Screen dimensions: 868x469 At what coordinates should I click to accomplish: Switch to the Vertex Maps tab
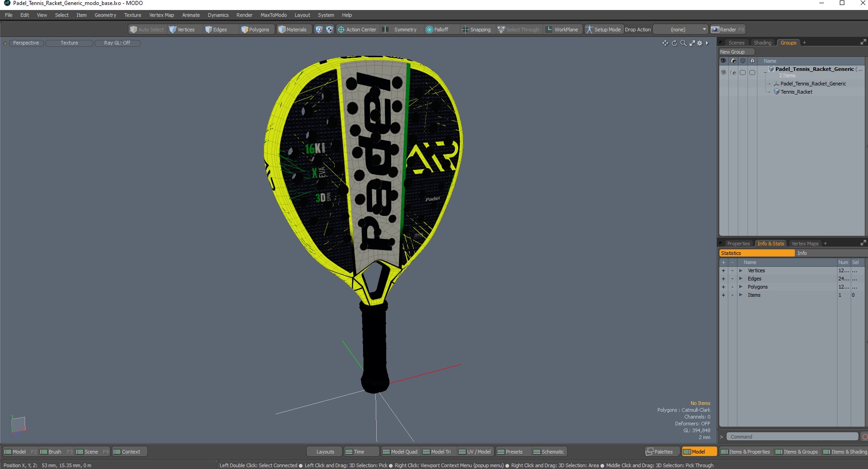tap(805, 244)
